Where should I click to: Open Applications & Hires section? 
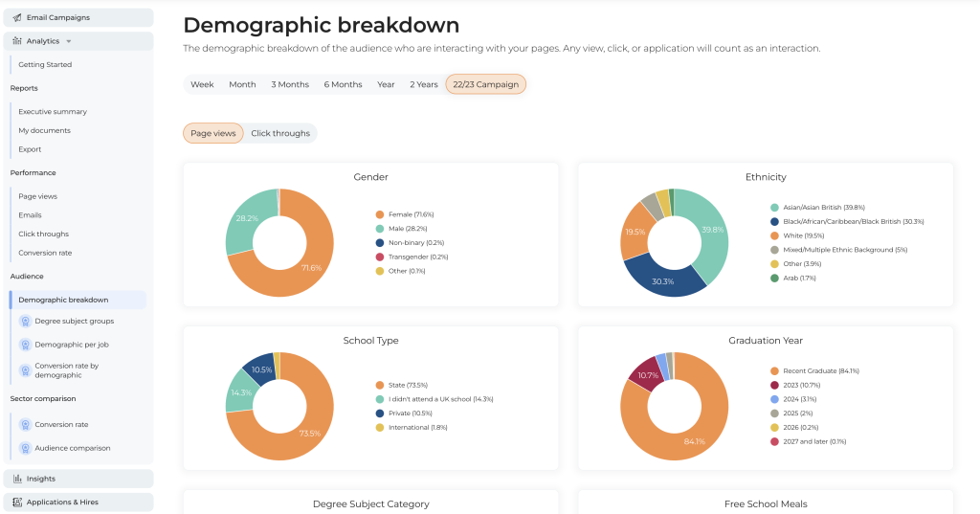(x=78, y=503)
